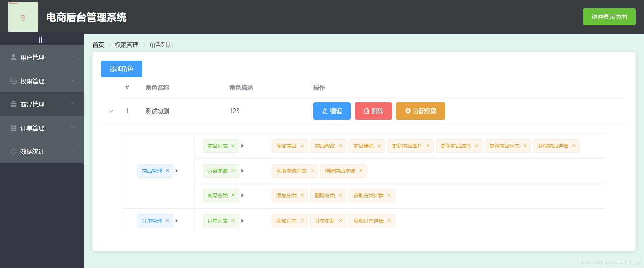Click the sidebar collapse toggle bars icon

point(42,40)
